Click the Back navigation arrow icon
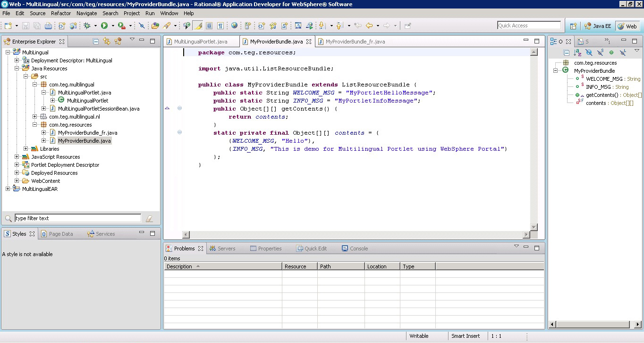This screenshot has width=644, height=343. [369, 26]
